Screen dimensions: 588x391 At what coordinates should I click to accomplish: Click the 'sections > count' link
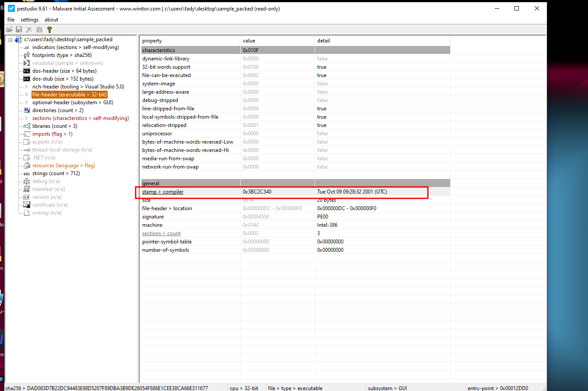click(161, 233)
